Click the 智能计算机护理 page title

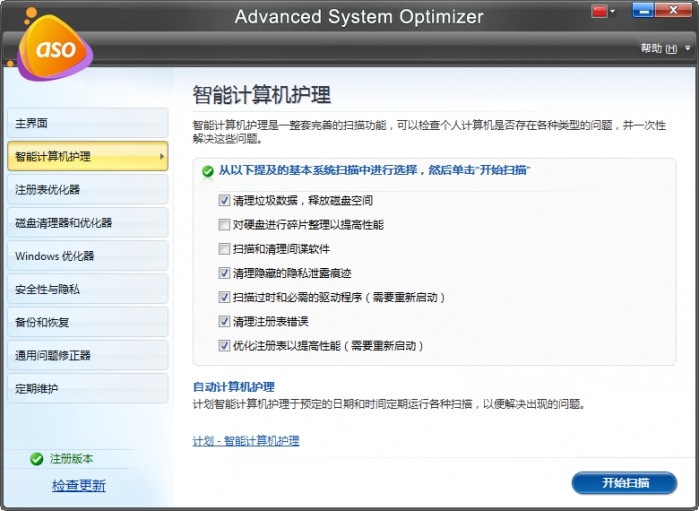pyautogui.click(x=262, y=95)
